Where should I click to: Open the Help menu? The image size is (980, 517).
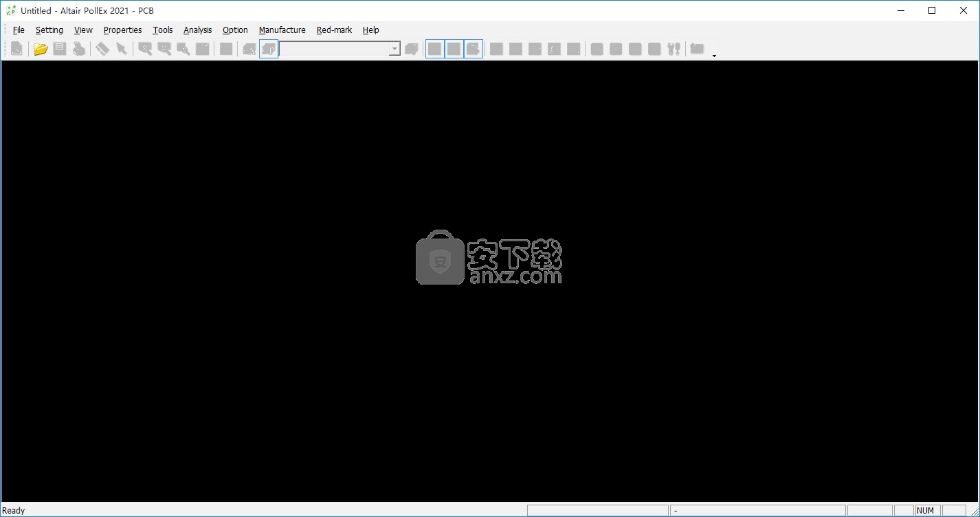coord(371,30)
